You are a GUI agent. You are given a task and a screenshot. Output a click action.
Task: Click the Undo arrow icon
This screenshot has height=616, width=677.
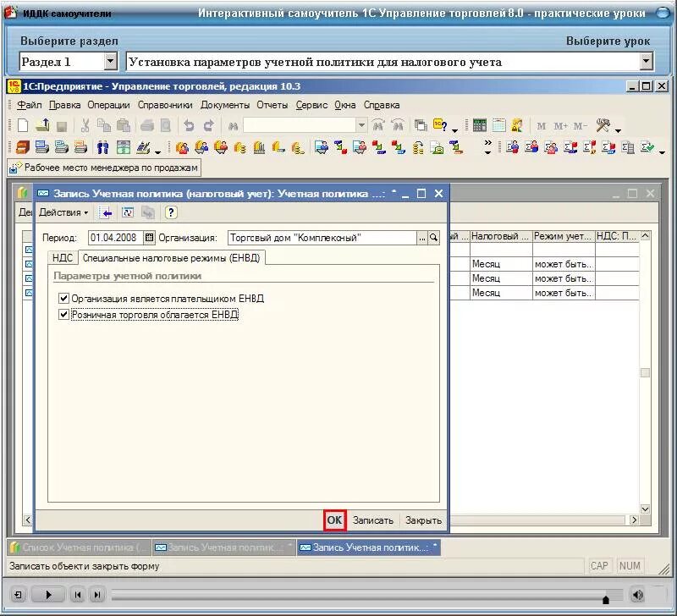coord(189,125)
